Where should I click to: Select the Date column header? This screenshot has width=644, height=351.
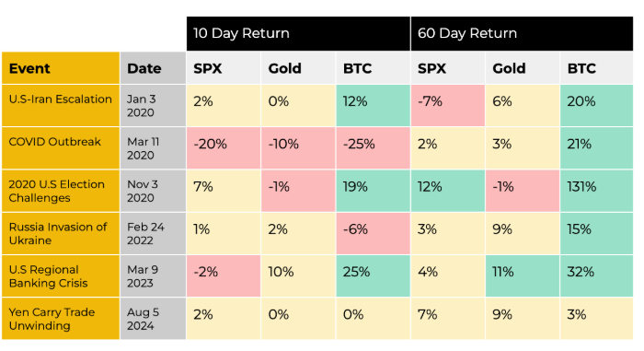[154, 68]
